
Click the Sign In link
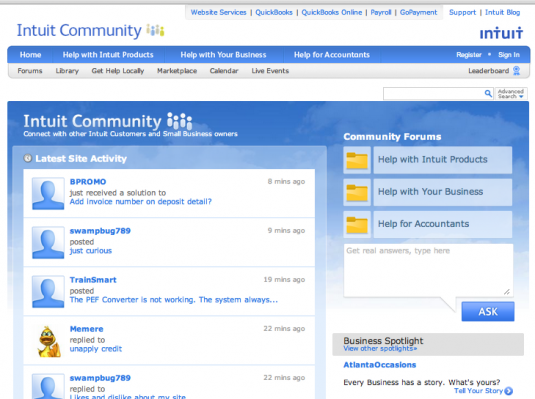509,55
